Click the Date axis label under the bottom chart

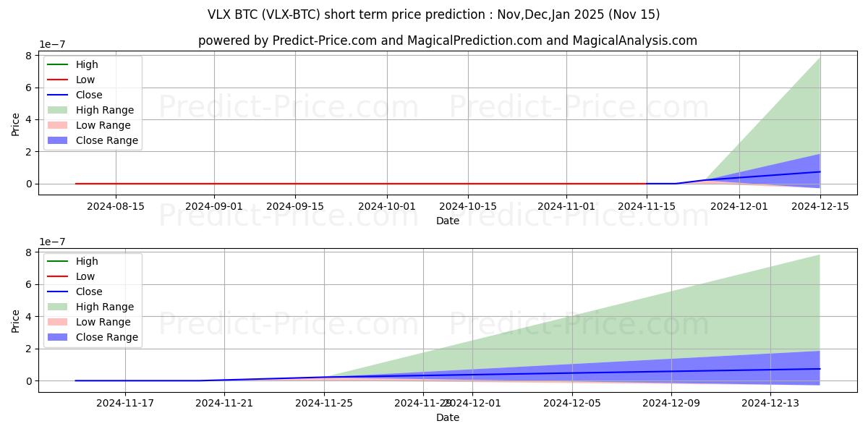(448, 417)
